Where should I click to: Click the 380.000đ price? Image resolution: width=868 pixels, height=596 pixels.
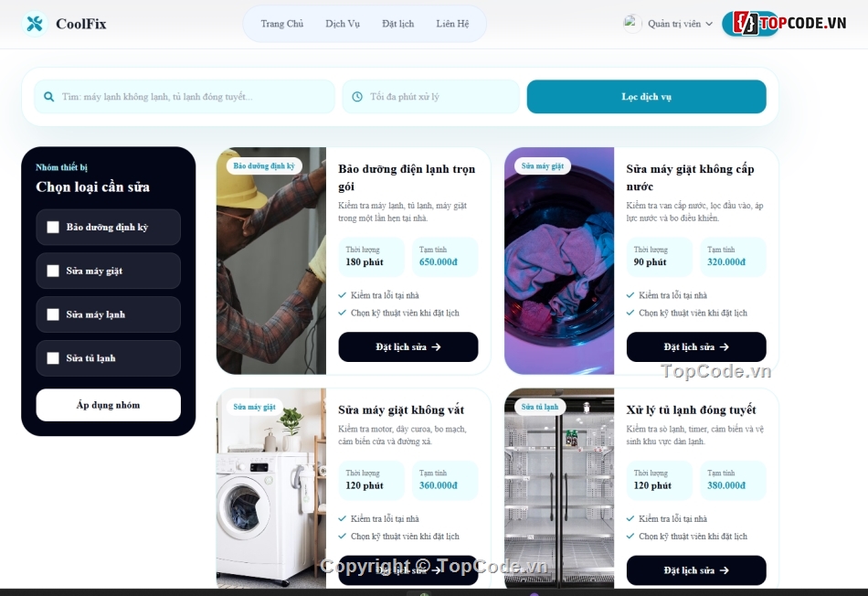point(726,485)
